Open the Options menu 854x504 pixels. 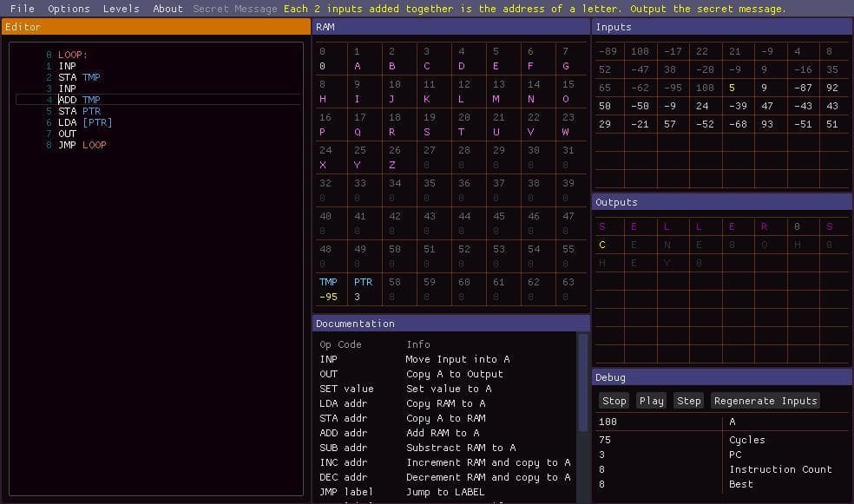[69, 9]
